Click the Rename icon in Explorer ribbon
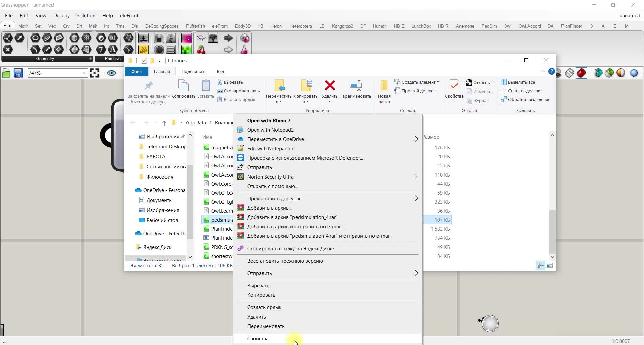644x345 pixels. pos(355,86)
